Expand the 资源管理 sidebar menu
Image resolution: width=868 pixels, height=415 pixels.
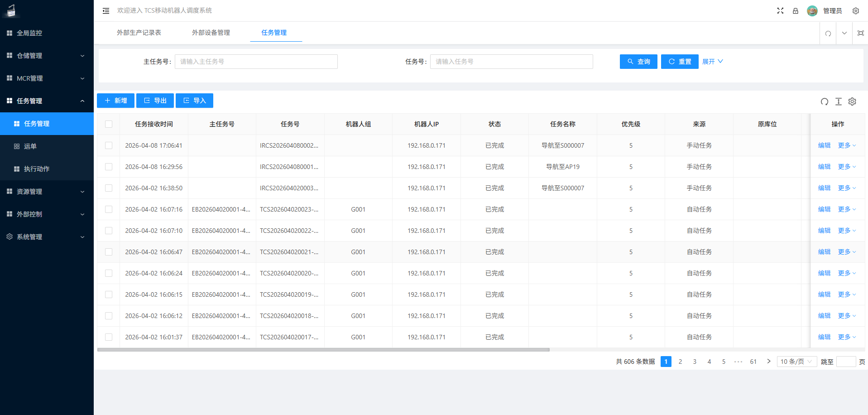coord(47,192)
